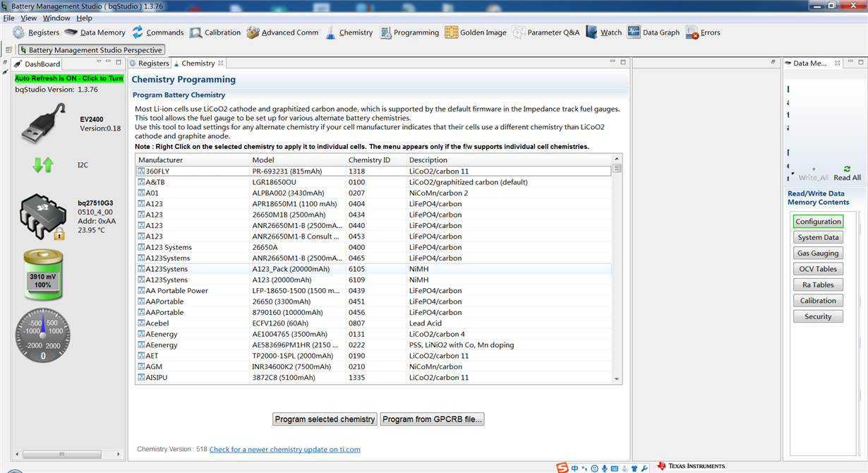Select the DashBoard tab

click(x=38, y=64)
